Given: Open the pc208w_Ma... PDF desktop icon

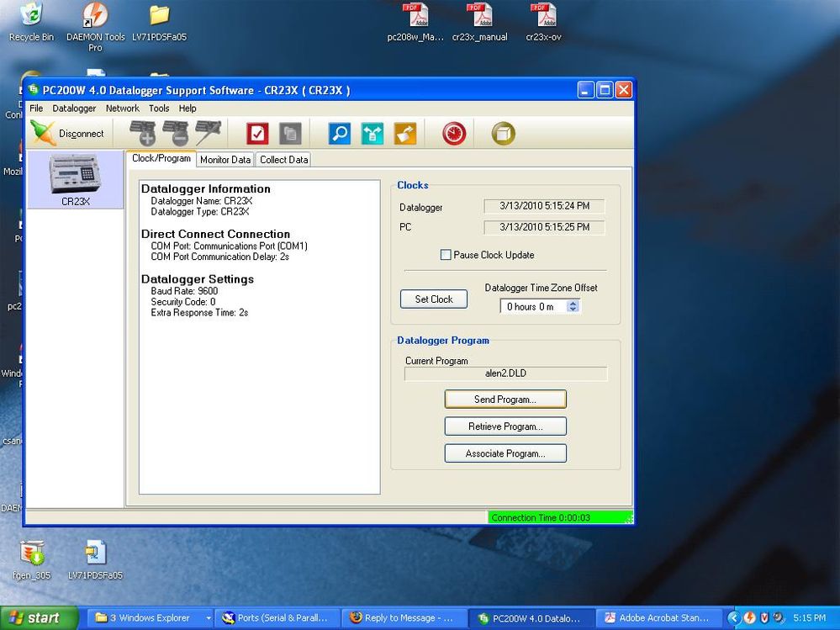Looking at the screenshot, I should point(415,23).
